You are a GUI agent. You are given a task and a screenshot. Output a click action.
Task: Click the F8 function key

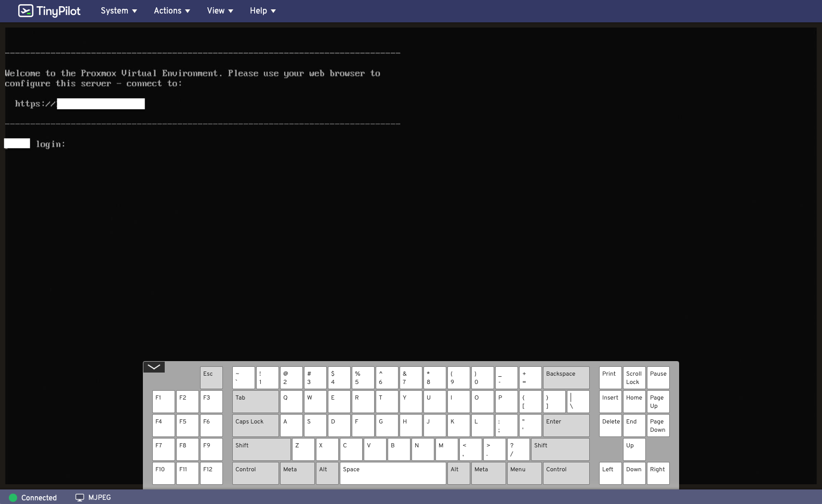[188, 449]
